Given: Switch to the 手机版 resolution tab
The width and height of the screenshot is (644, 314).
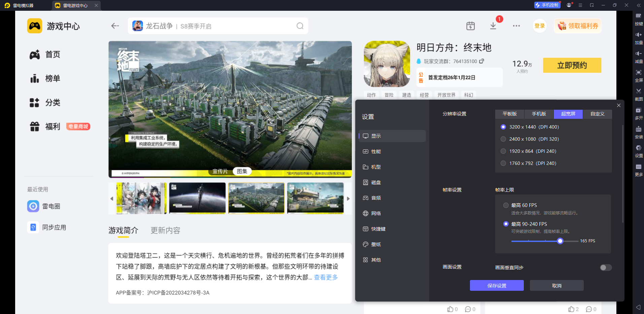Looking at the screenshot, I should (539, 114).
